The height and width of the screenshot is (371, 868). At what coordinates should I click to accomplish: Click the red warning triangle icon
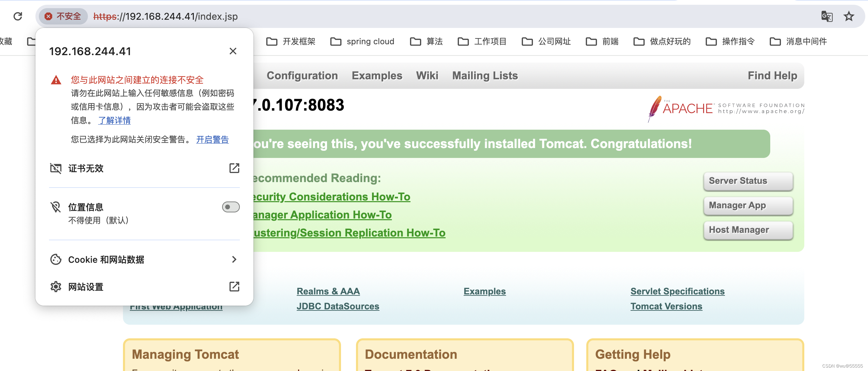[x=56, y=80]
